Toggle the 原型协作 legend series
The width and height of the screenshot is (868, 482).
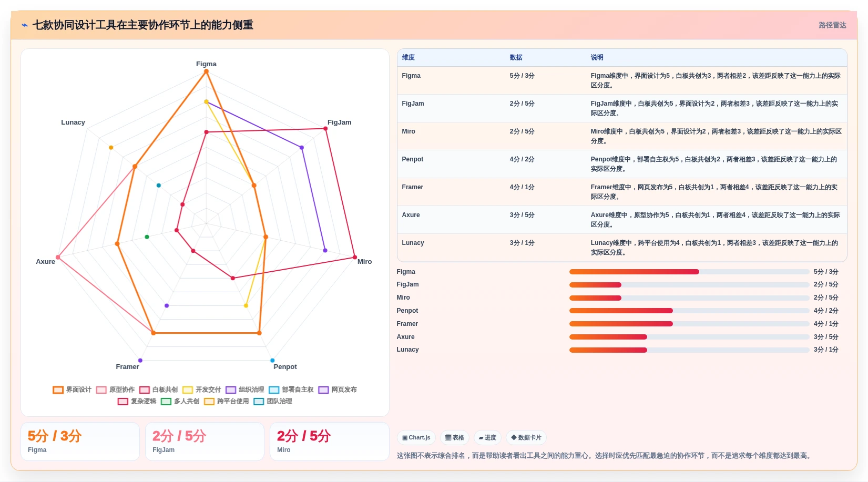115,389
